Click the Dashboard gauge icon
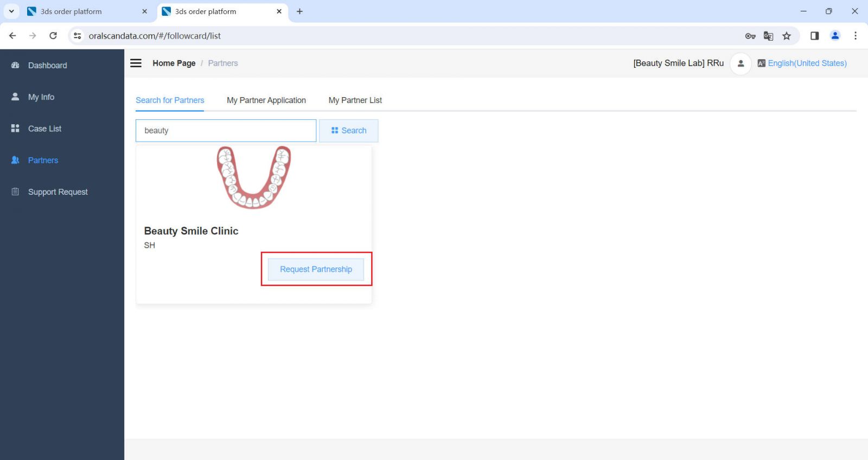The width and height of the screenshot is (868, 460). [x=15, y=65]
